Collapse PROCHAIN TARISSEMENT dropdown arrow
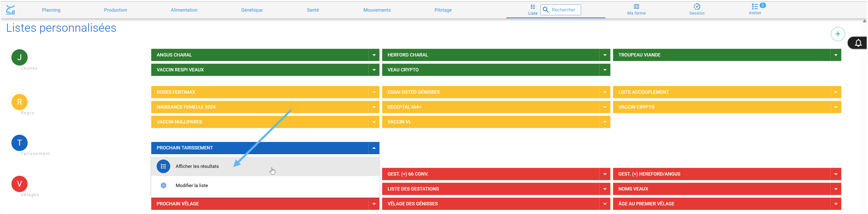Screen dimensions: 868x214 tap(374, 148)
